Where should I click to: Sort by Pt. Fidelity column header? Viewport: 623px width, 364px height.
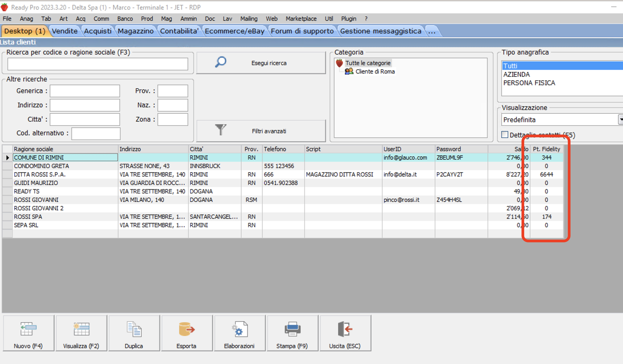547,149
